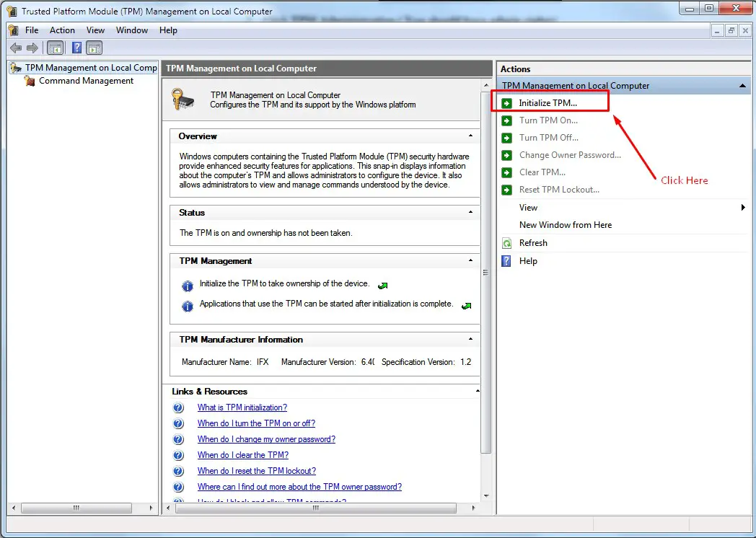Collapse the Actions pane TPM Management group

point(742,86)
